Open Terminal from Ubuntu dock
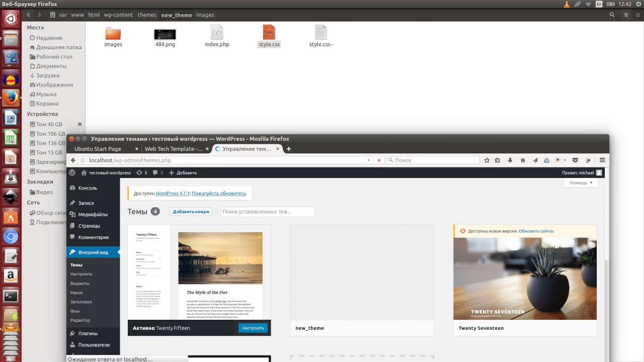Screen dimensions: 644x362 point(11,296)
